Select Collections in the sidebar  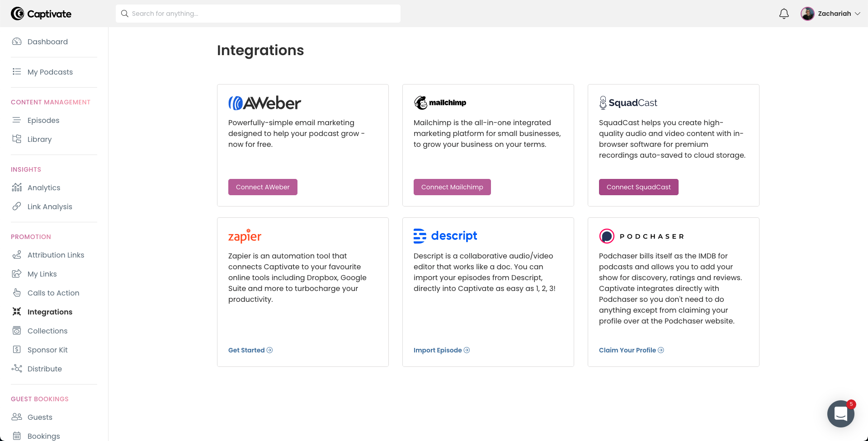coord(47,331)
